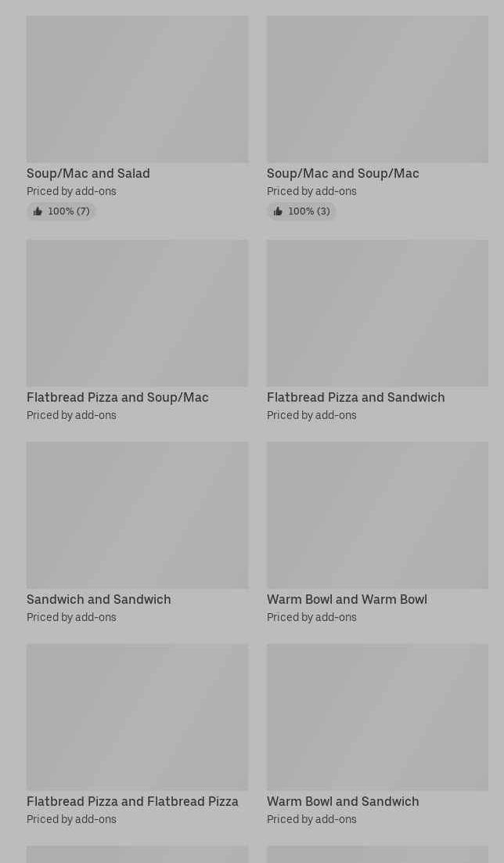This screenshot has height=863, width=504.
Task: Open Flatbread Pizza and Flatbread Pizza photo
Action: point(137,717)
